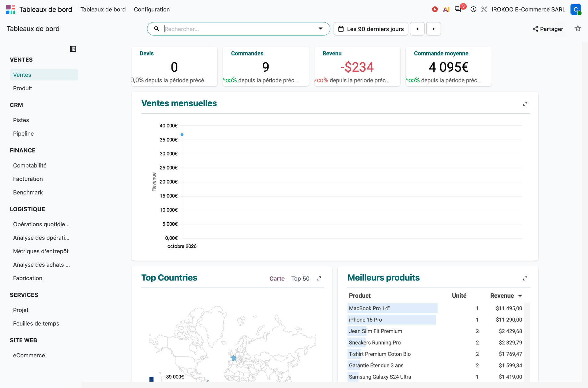Open the Configuration menu
Image resolution: width=588 pixels, height=388 pixels.
152,9
